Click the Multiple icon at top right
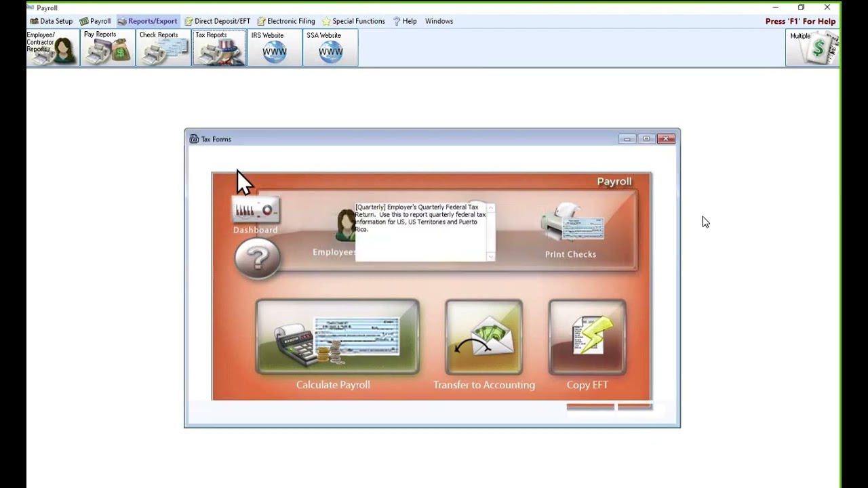 (812, 47)
